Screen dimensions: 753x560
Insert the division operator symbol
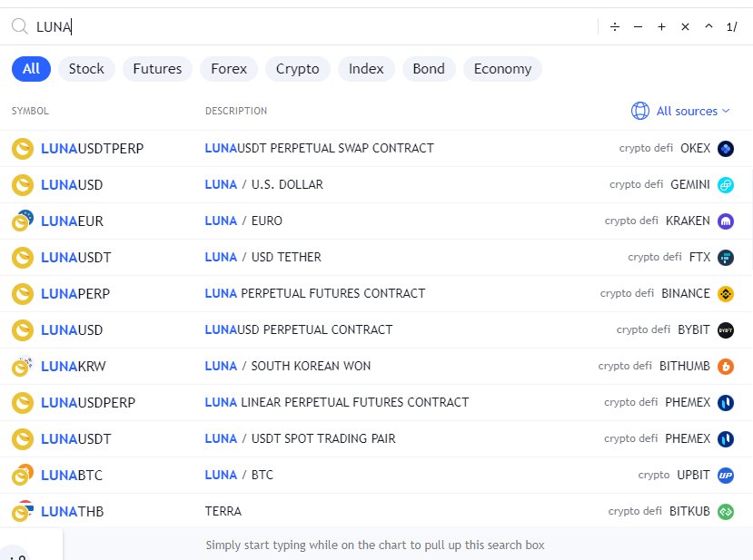(x=615, y=27)
